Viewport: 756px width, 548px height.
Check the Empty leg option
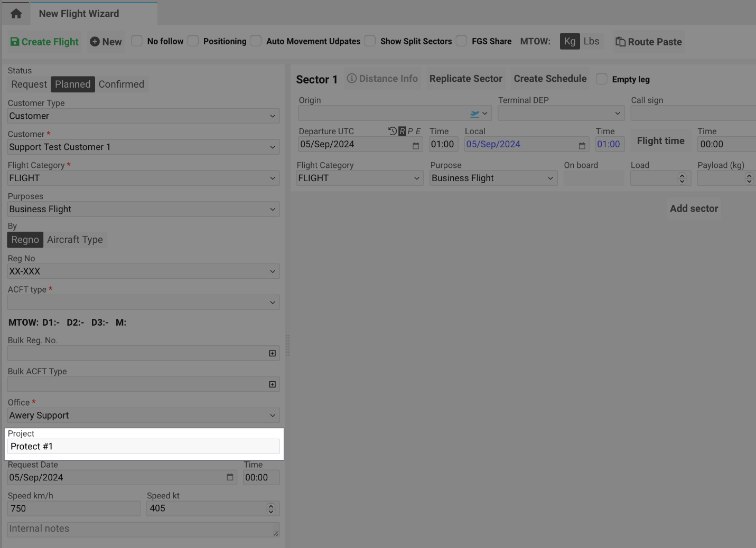point(601,79)
